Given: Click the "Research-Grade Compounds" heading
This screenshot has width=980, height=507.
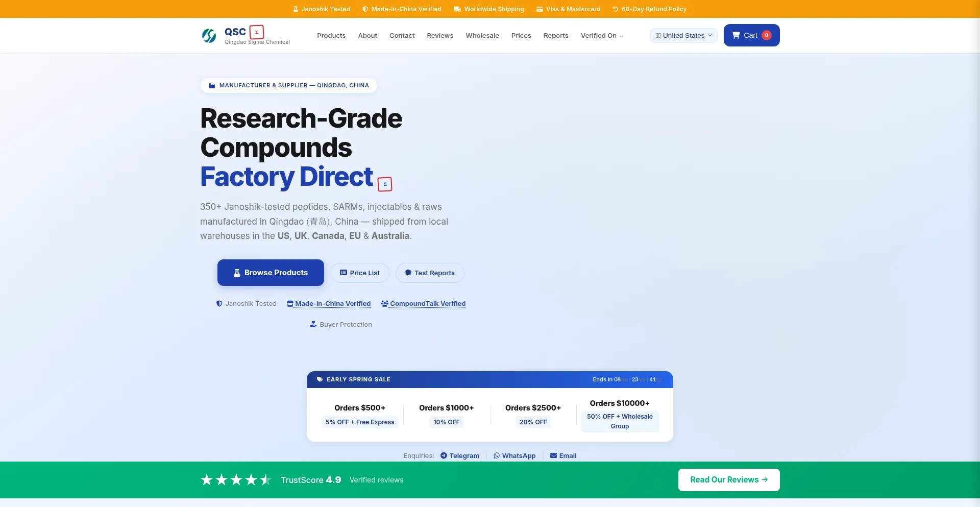Looking at the screenshot, I should (301, 133).
